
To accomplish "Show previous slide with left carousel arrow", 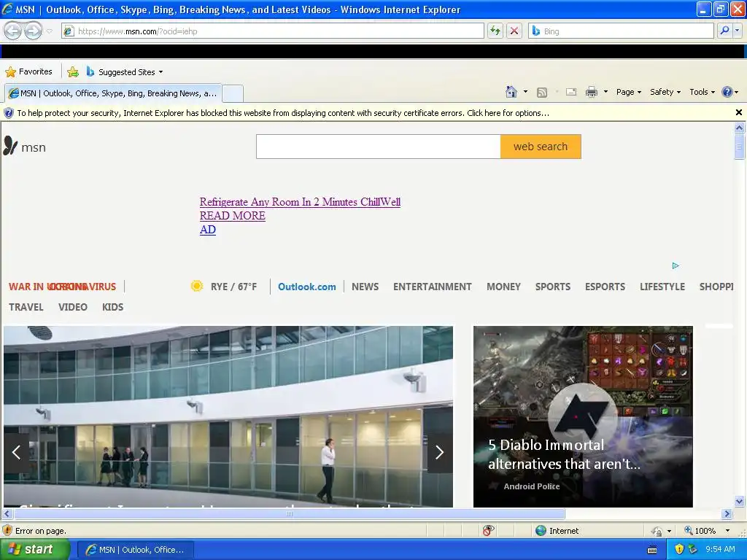I will point(16,452).
